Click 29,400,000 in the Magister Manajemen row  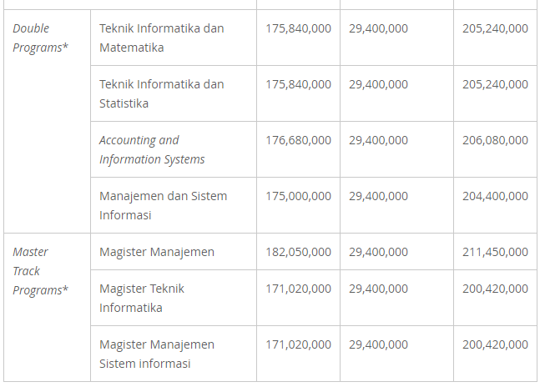tap(378, 252)
